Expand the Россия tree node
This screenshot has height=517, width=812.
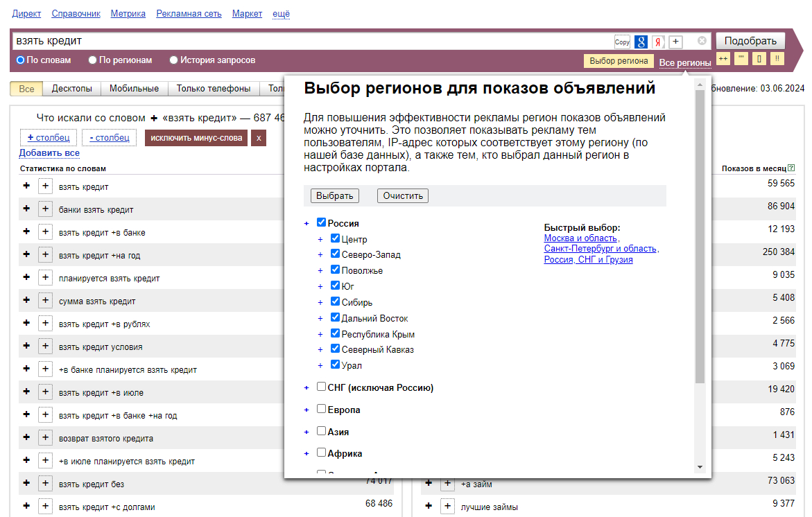(306, 224)
